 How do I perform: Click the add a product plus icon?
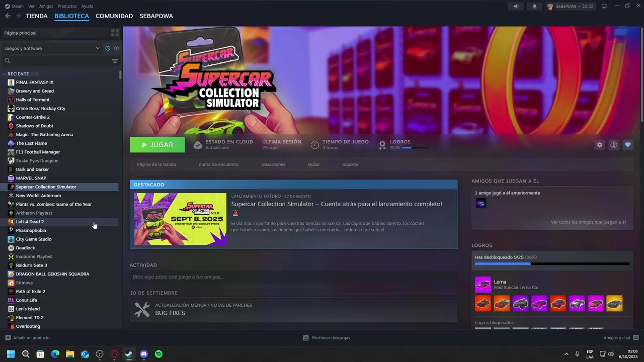[x=8, y=338]
